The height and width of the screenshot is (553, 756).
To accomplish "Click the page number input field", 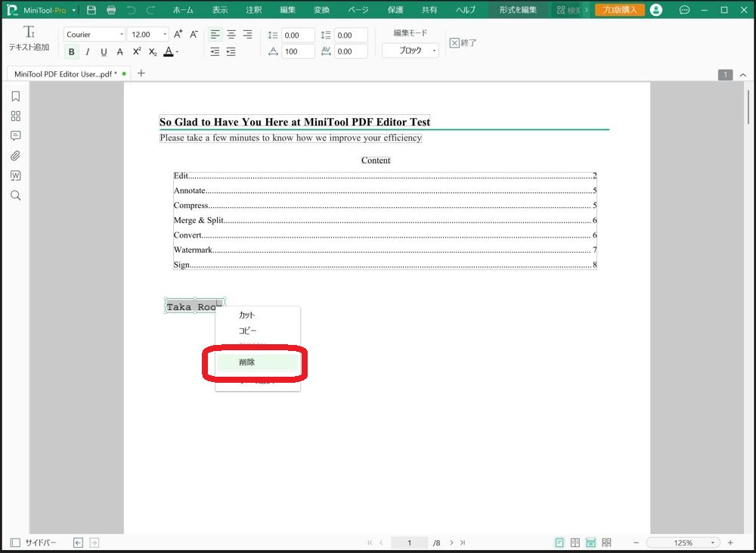I will 409,542.
